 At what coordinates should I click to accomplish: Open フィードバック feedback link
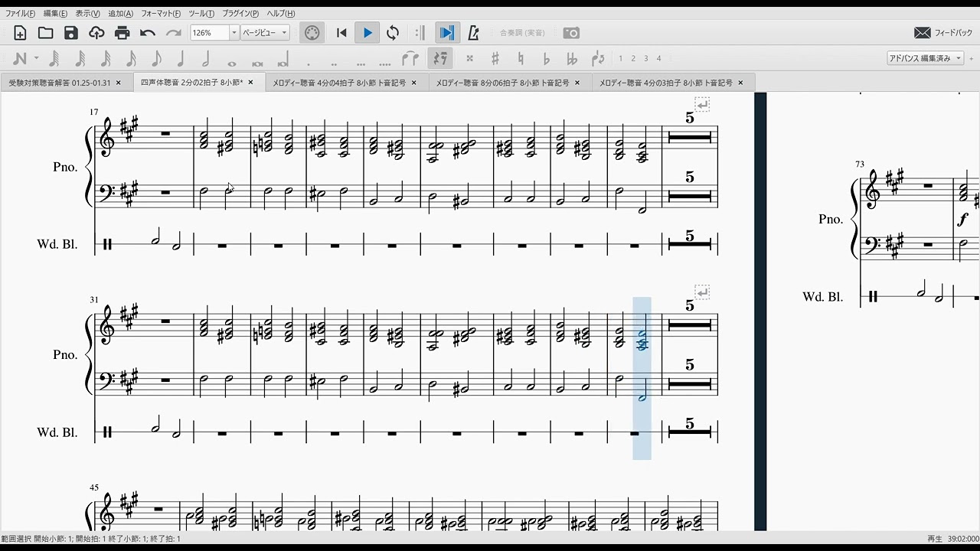[x=943, y=33]
